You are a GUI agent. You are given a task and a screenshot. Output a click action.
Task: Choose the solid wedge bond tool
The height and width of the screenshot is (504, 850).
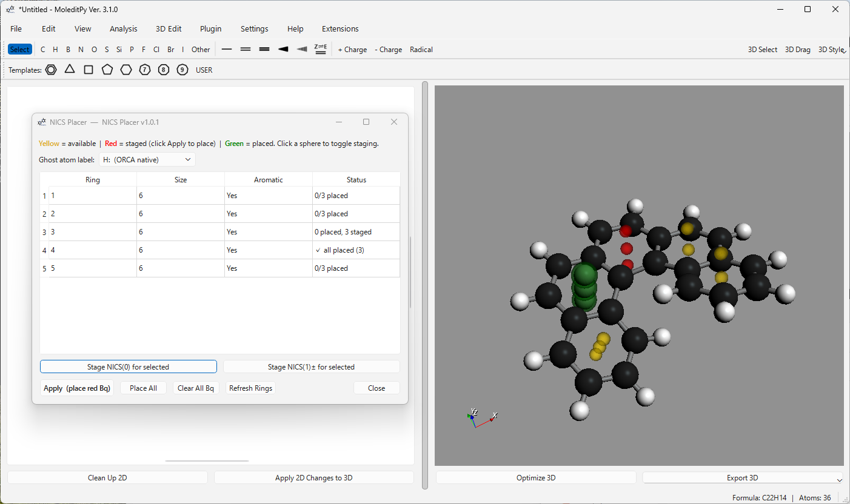point(283,50)
